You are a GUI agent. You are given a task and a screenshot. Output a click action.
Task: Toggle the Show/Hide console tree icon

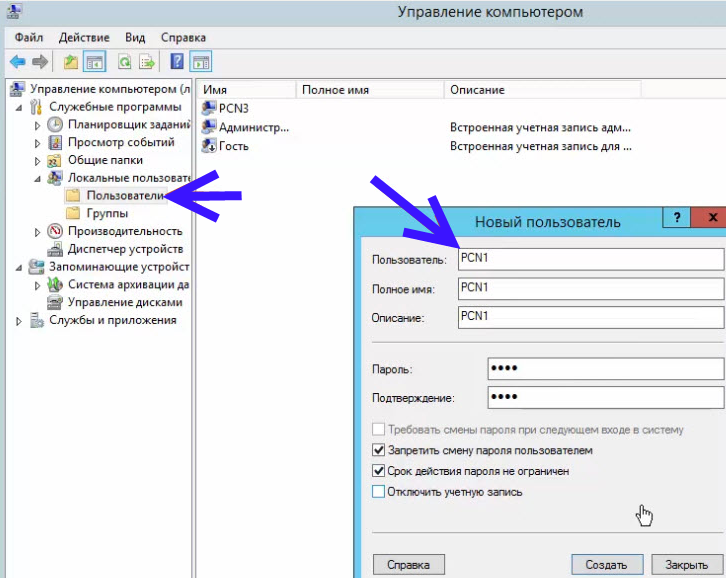pos(95,61)
